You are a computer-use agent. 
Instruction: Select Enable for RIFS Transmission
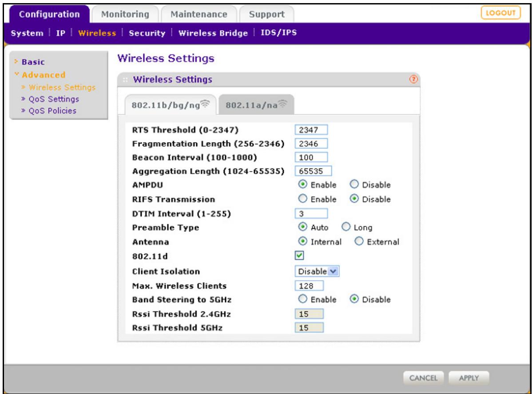click(x=302, y=199)
